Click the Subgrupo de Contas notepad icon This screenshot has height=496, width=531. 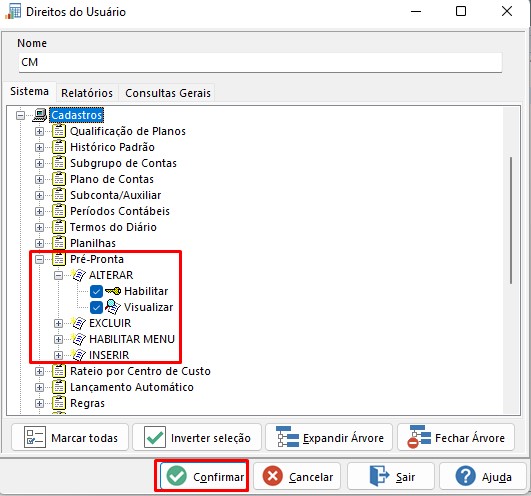[x=59, y=163]
